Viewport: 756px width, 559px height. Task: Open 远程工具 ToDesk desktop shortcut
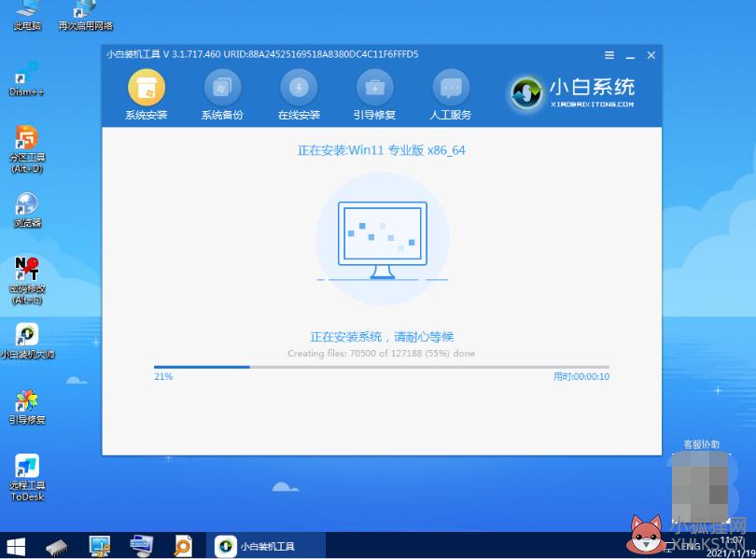(x=27, y=478)
